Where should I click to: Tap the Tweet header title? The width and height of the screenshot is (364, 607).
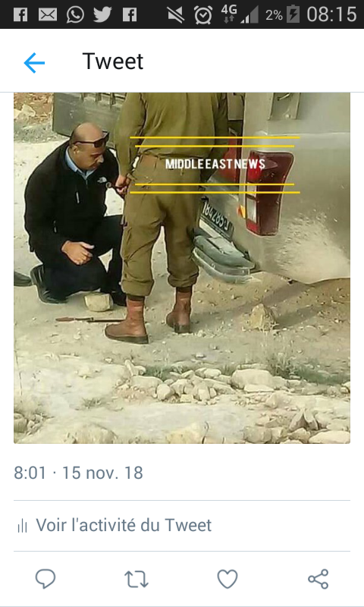tap(112, 61)
